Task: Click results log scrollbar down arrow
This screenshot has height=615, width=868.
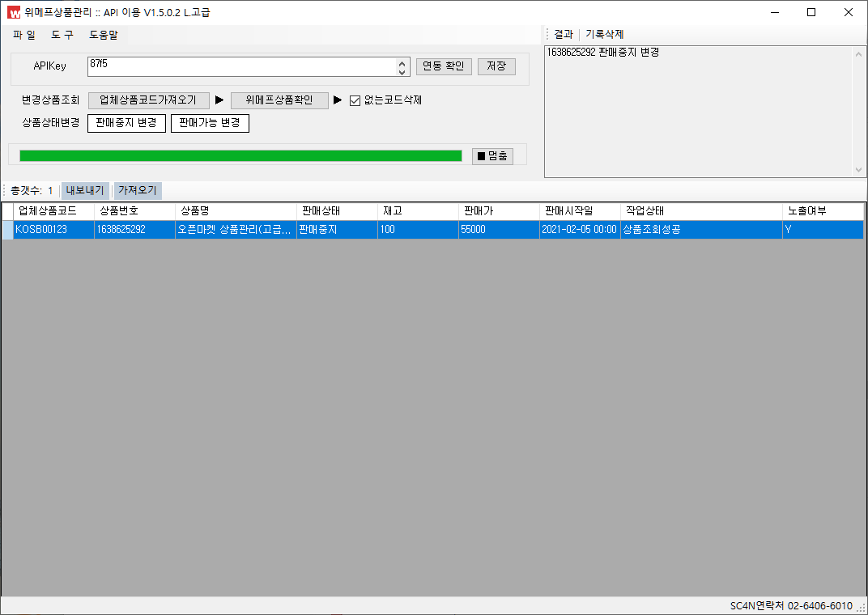Action: click(x=858, y=170)
